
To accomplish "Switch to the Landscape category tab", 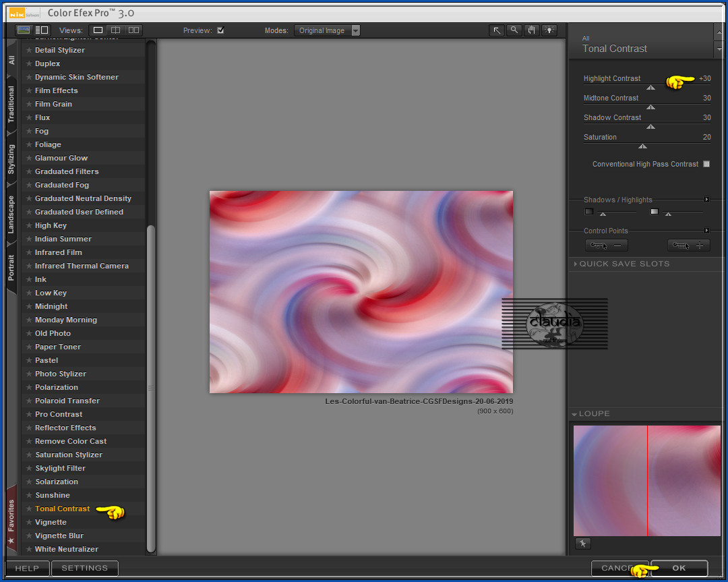I will click(x=11, y=214).
